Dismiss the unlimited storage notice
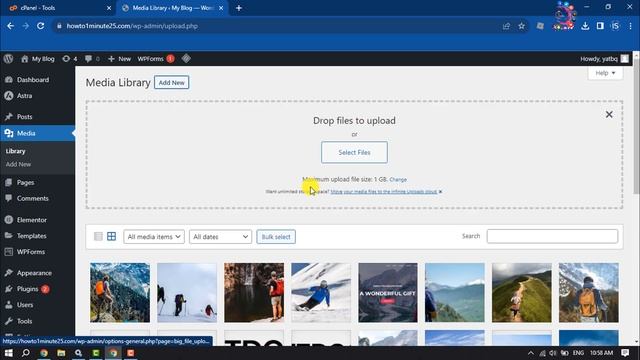The height and width of the screenshot is (360, 640). (440, 191)
